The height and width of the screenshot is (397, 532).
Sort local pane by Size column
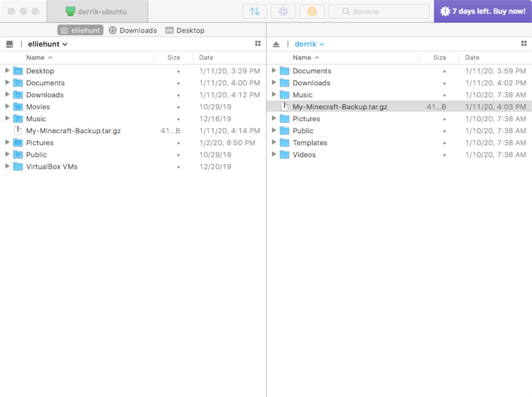click(174, 58)
